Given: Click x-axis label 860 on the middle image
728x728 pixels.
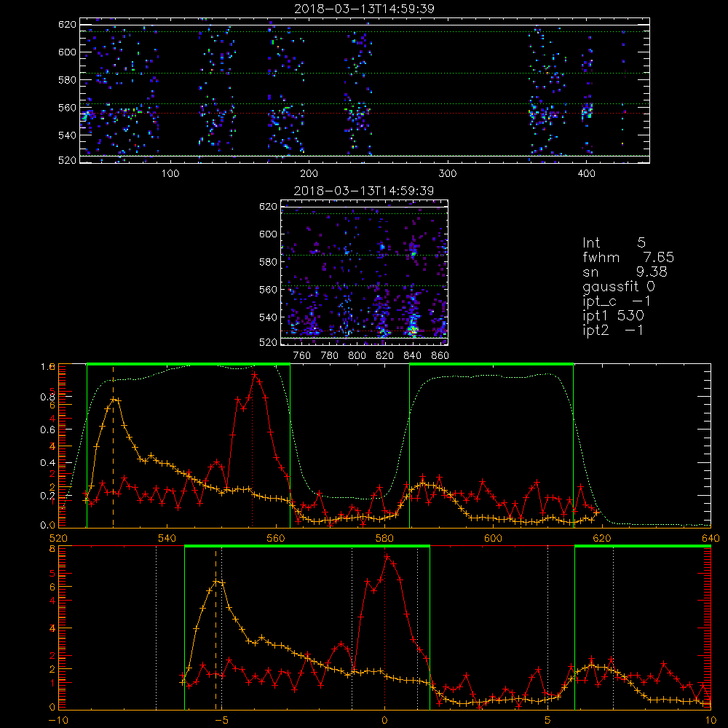Looking at the screenshot, I should (x=440, y=356).
